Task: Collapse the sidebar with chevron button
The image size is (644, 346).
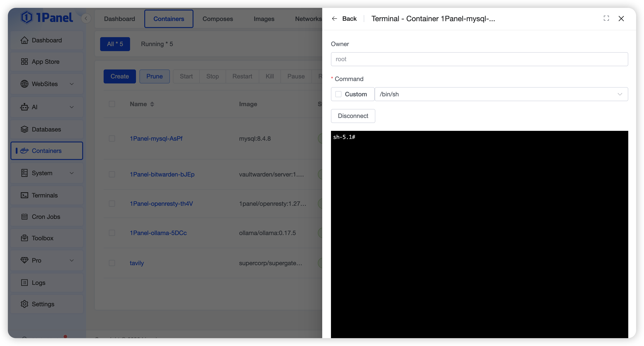Action: (86, 18)
